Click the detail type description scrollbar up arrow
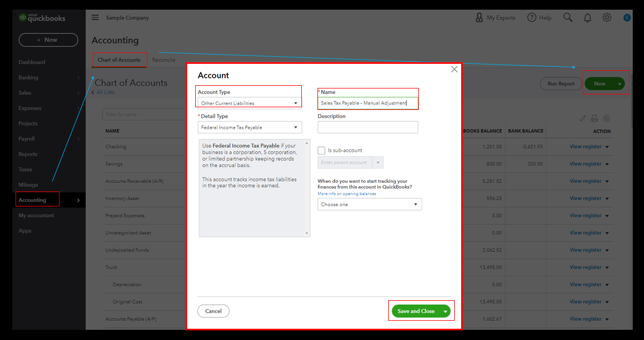 pos(307,143)
